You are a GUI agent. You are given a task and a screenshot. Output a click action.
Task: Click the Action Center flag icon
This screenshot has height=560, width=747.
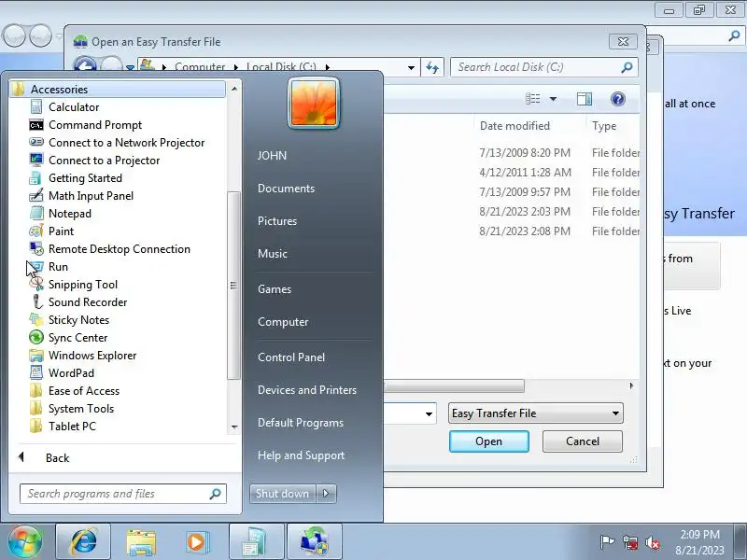coord(607,542)
